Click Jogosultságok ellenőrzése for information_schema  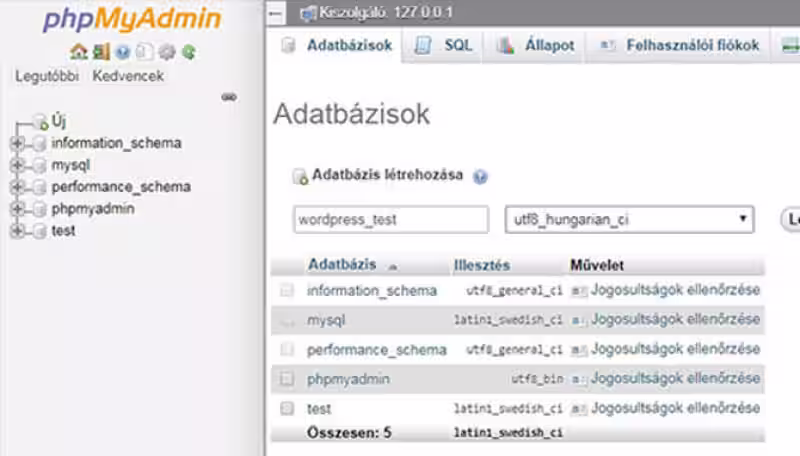[676, 290]
